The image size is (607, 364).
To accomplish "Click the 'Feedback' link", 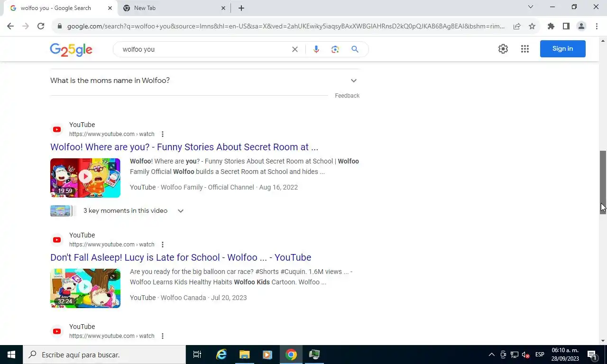I will pos(347,96).
